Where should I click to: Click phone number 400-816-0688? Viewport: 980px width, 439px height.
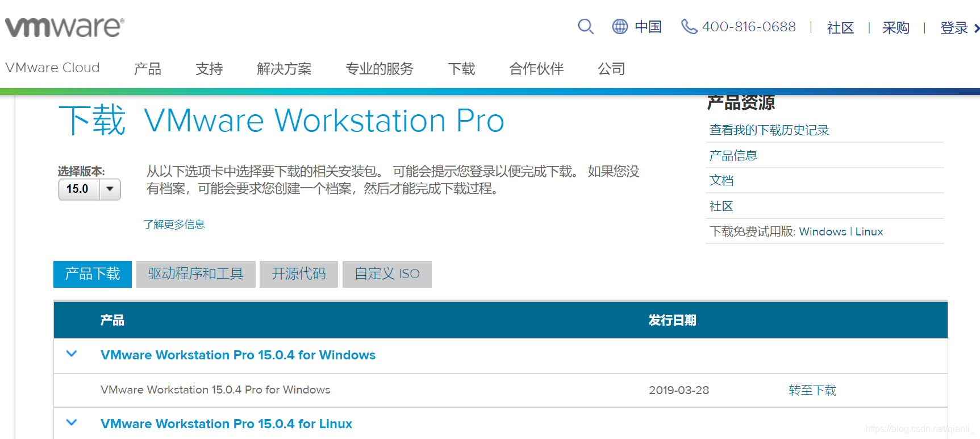click(x=749, y=27)
